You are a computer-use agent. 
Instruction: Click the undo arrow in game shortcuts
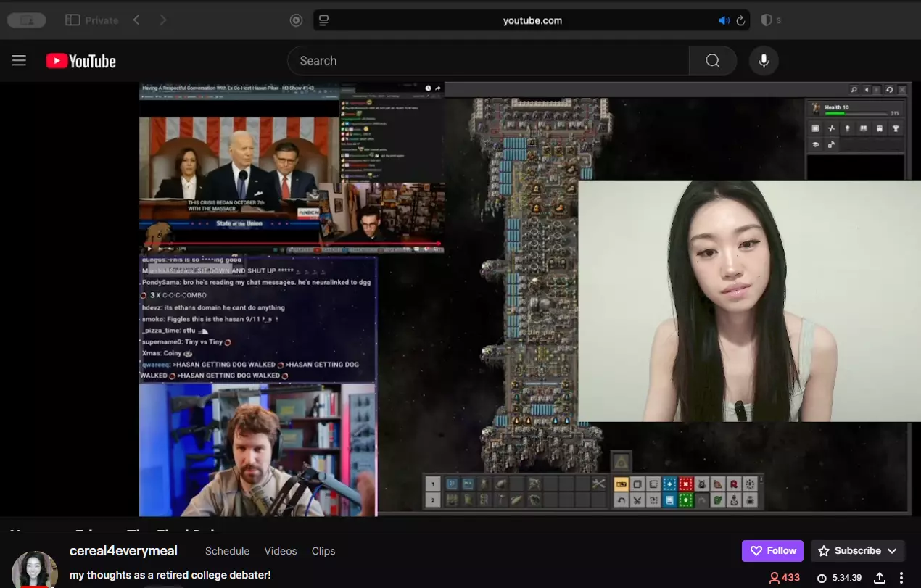coord(621,500)
